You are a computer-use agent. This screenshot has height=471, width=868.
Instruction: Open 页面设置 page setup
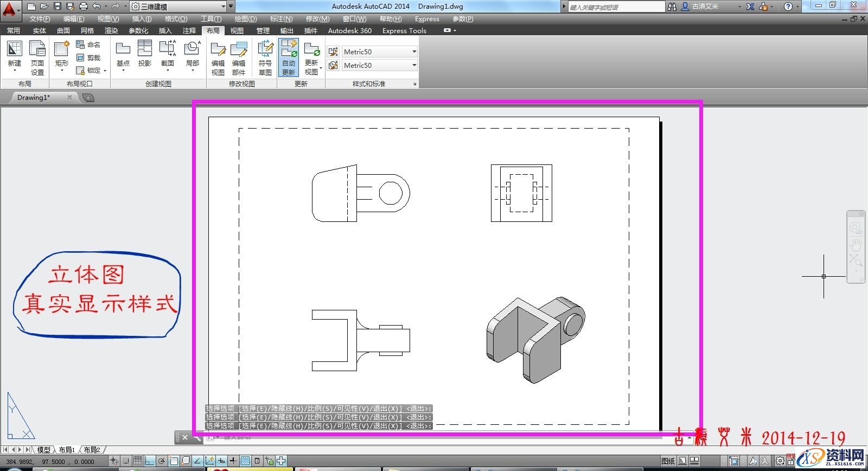click(x=37, y=57)
